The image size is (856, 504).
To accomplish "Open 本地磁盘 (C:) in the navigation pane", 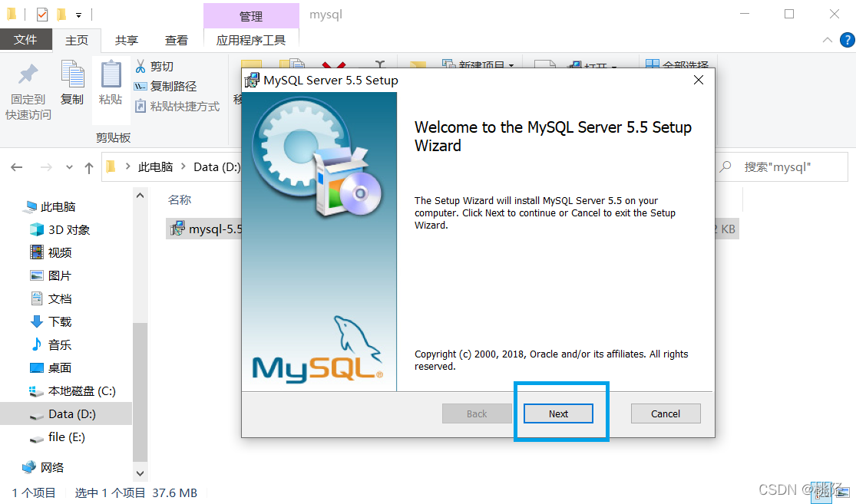I will pos(72,391).
